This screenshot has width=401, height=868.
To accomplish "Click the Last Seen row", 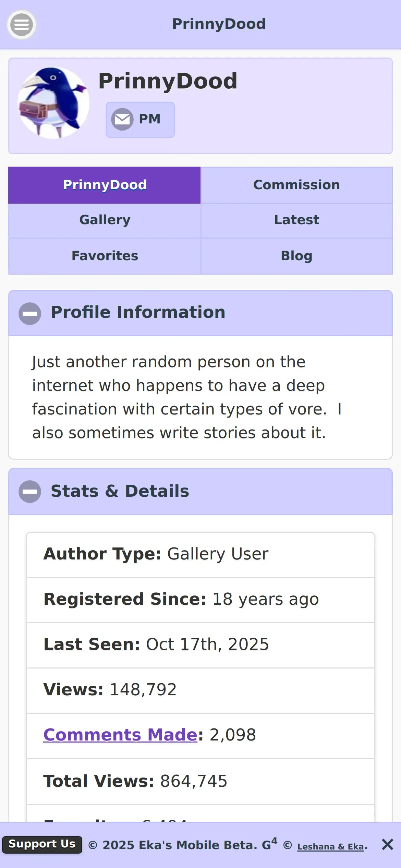I will [200, 644].
